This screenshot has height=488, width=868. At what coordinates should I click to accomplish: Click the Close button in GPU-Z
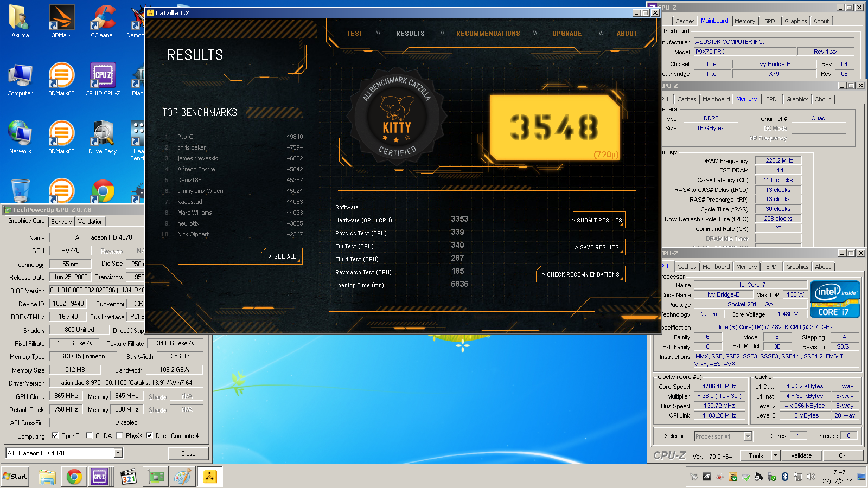(x=188, y=454)
